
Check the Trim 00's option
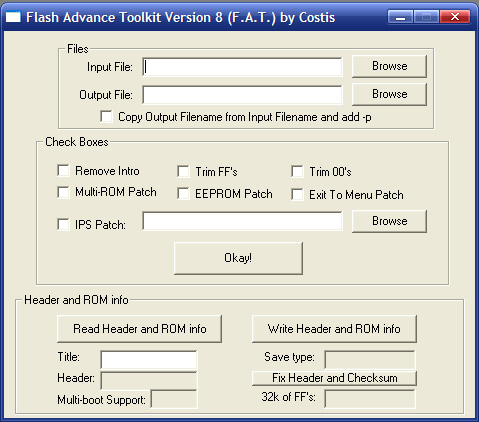coord(297,172)
